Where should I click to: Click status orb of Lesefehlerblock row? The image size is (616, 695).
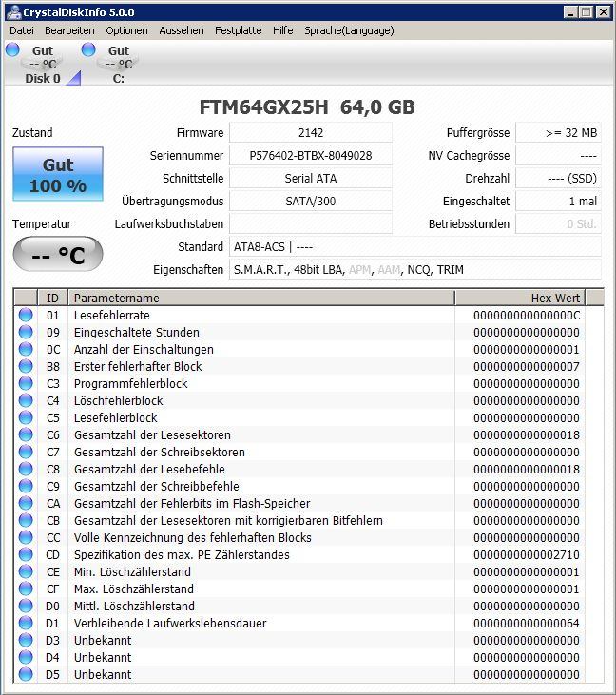26,417
